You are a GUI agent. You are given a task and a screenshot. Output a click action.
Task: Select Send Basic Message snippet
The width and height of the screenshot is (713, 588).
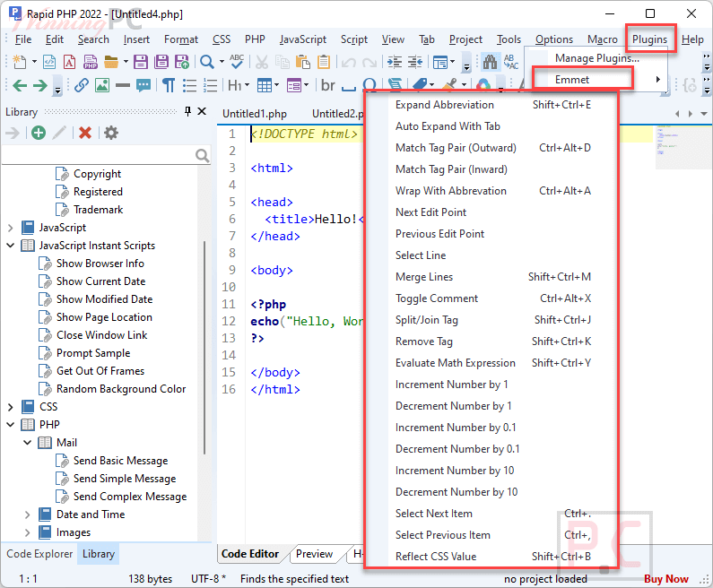(120, 461)
